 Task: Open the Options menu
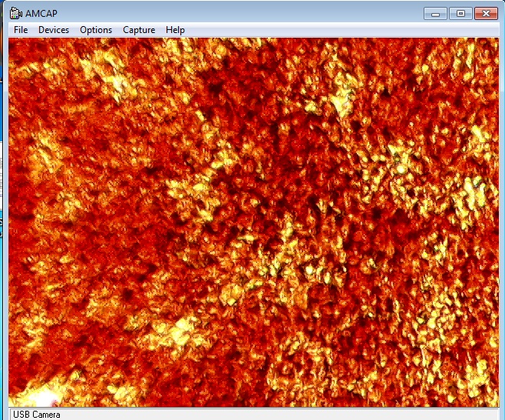coord(96,30)
